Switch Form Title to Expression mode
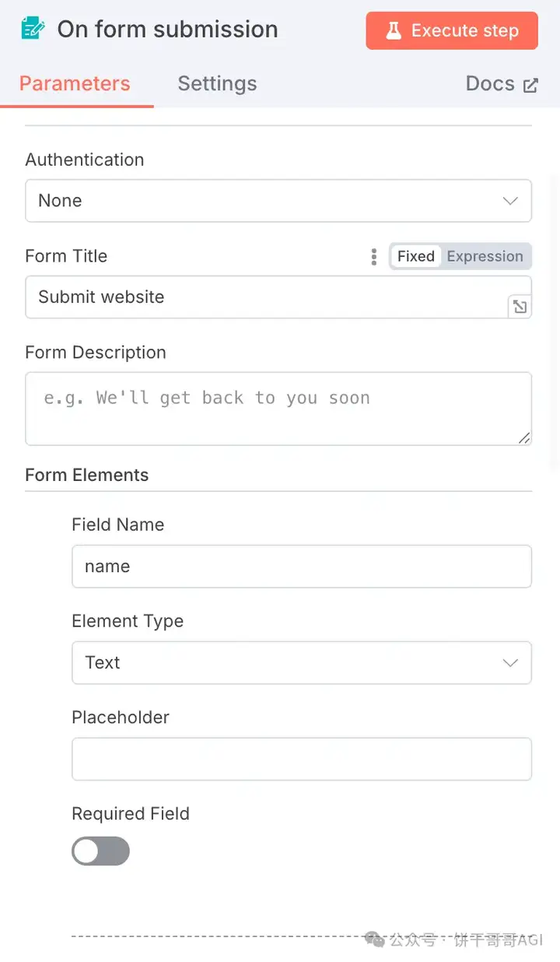This screenshot has width=560, height=962. click(x=485, y=256)
